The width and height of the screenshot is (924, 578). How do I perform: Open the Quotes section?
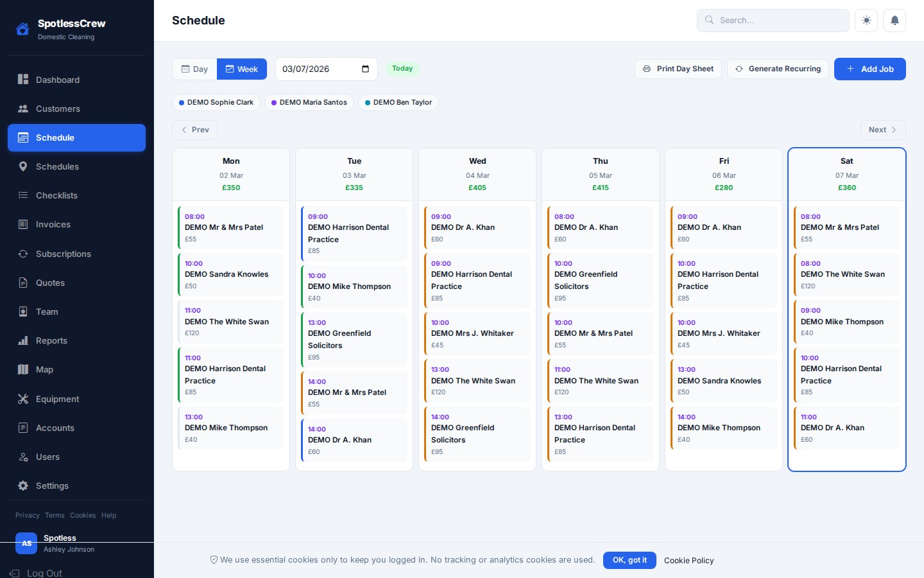(50, 283)
